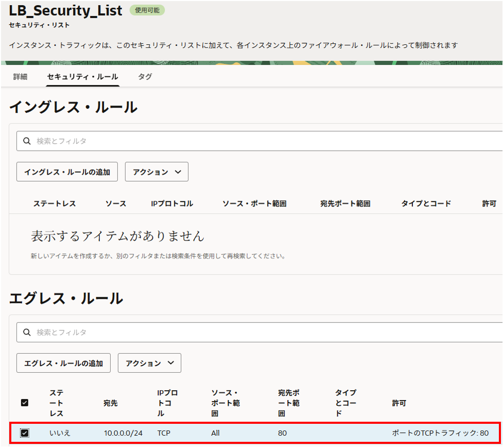Click the 10.0.0.0/24 destination cell
The image size is (503, 448).
point(123,433)
